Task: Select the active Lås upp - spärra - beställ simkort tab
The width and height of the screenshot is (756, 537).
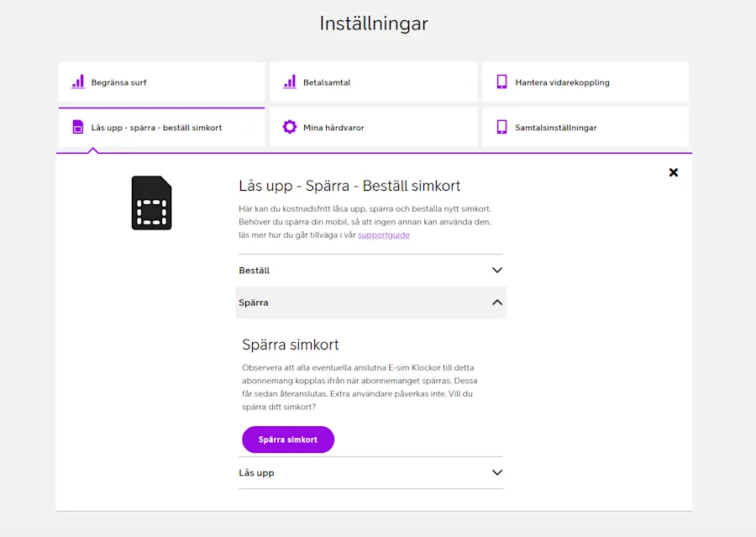Action: (x=161, y=128)
